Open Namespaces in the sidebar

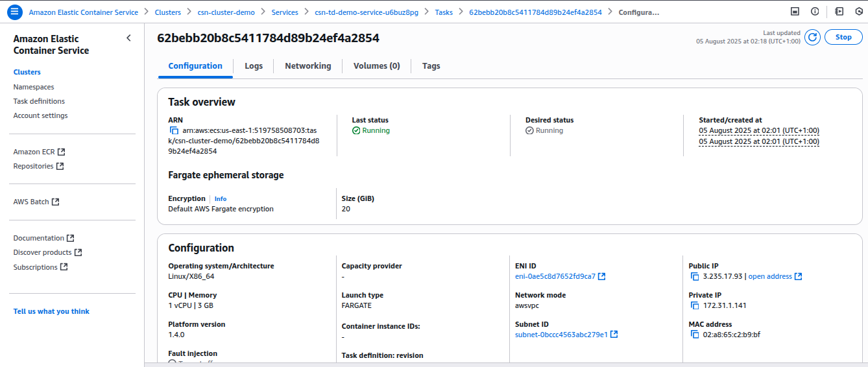(x=34, y=87)
